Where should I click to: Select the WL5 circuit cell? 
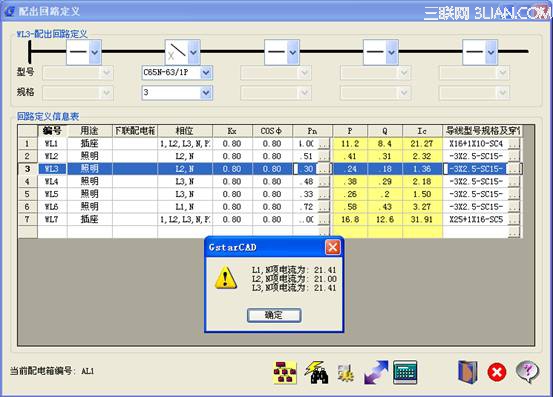coord(52,194)
